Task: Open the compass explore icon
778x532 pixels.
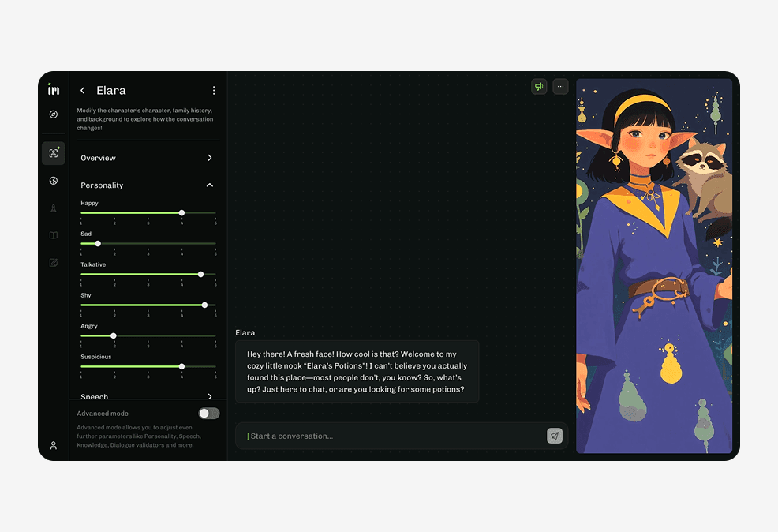Action: pos(53,114)
